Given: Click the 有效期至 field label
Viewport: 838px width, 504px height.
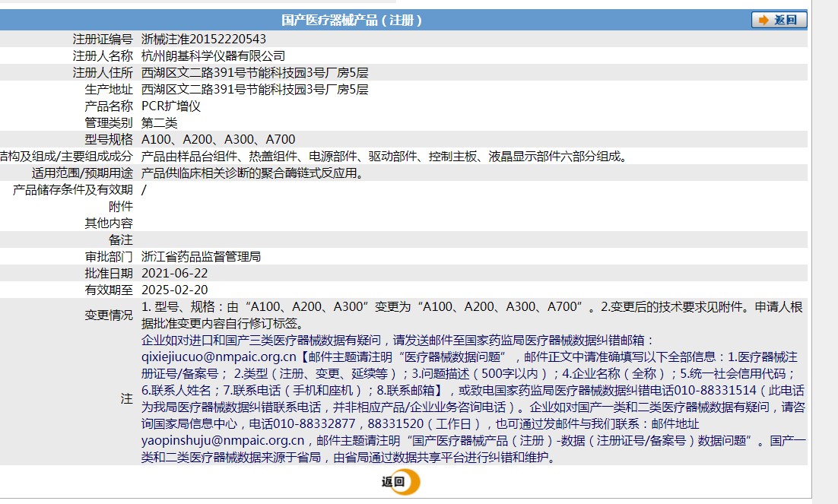Looking at the screenshot, I should [109, 290].
